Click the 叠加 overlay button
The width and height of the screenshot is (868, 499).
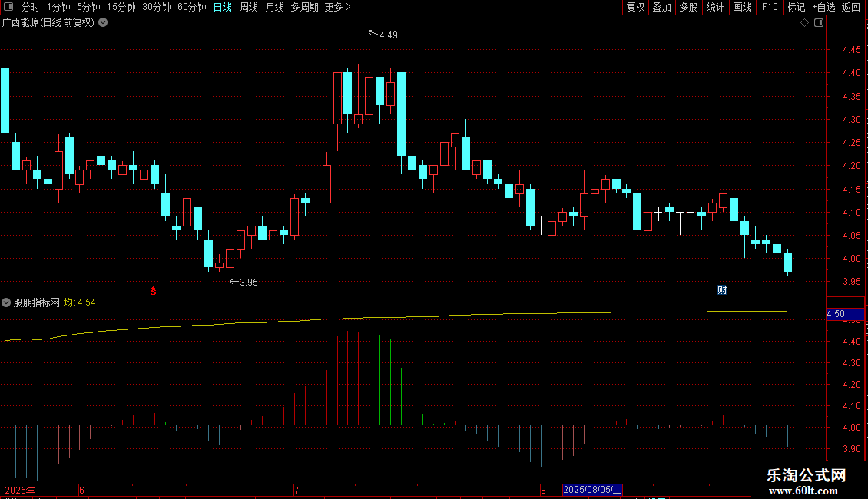coord(662,7)
